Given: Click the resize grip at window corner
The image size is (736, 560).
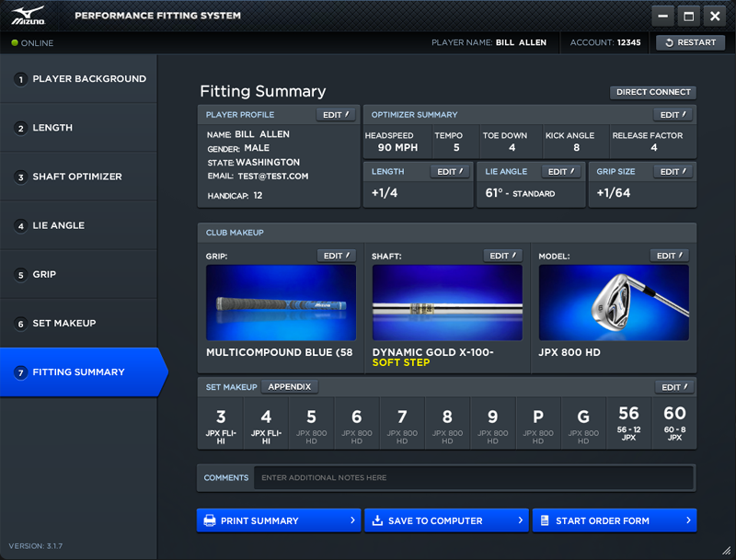Looking at the screenshot, I should [x=727, y=551].
